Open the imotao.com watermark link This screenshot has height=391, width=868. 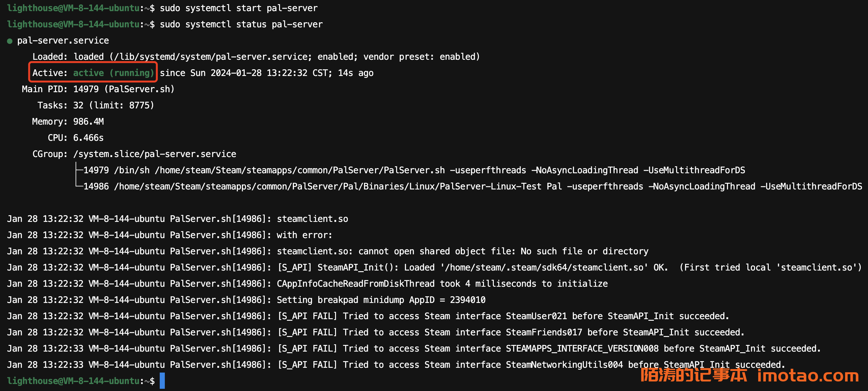pyautogui.click(x=808, y=375)
